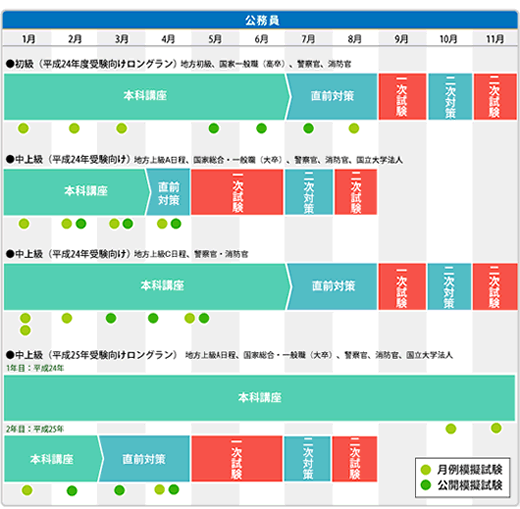Screen dimensions: 520x509
Task: Select the 11月 month column header
Action: tap(495, 39)
